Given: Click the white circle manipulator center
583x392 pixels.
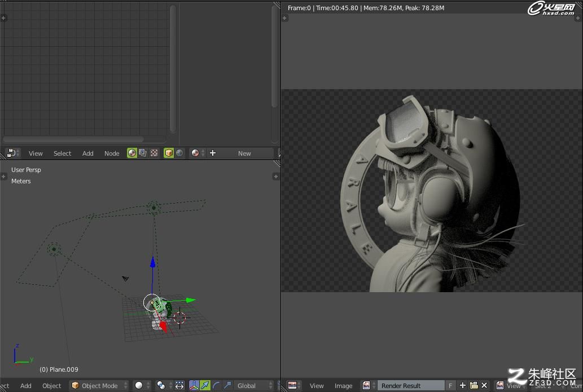Looking at the screenshot, I should click(152, 302).
